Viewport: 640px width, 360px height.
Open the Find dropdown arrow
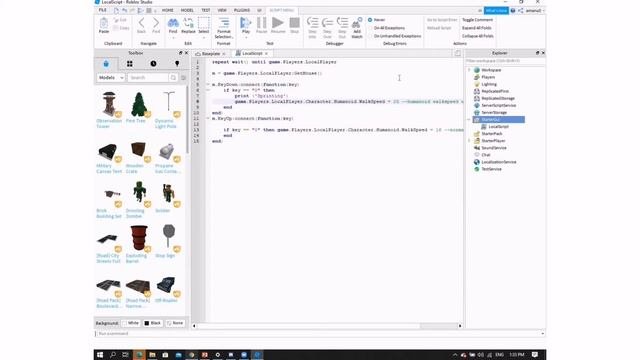point(173,38)
